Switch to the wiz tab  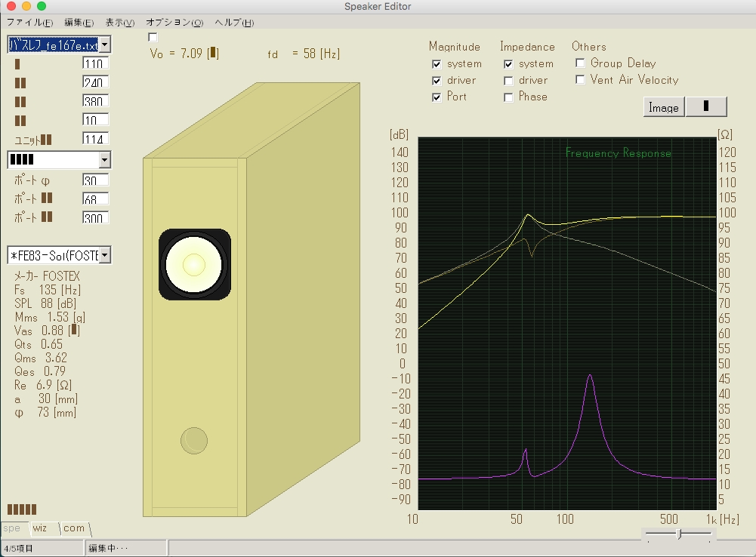(40, 528)
